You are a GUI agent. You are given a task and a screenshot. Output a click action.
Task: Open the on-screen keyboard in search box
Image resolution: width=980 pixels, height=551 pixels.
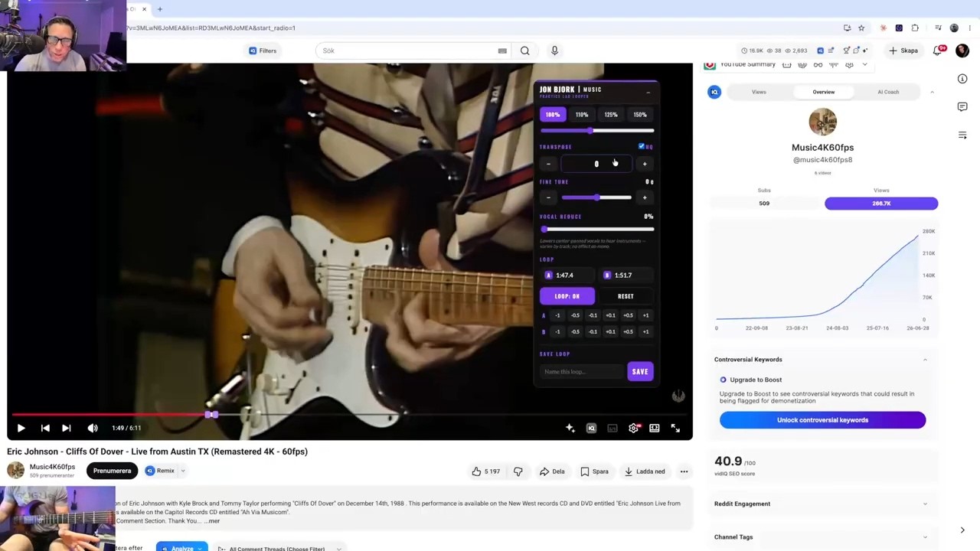click(502, 51)
